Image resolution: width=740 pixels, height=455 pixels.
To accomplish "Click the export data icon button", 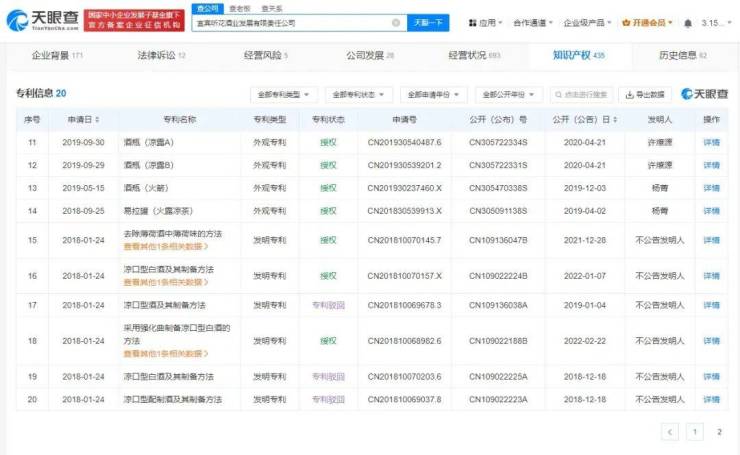I will click(628, 95).
